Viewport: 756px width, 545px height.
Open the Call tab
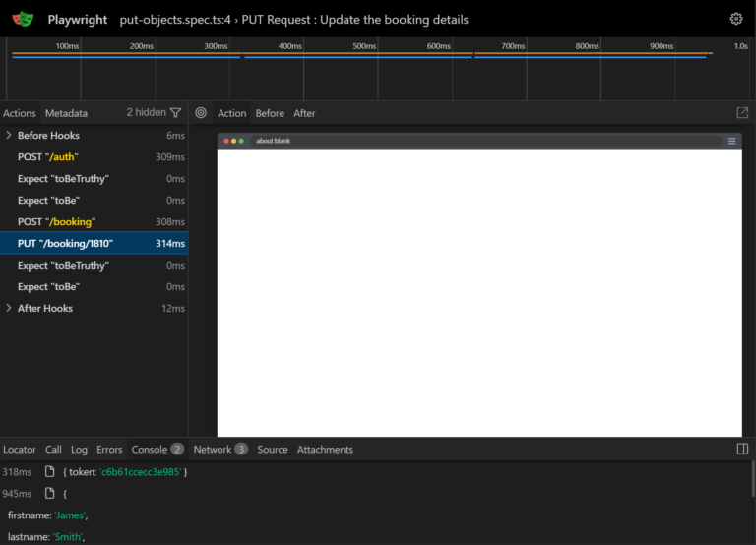(x=53, y=450)
